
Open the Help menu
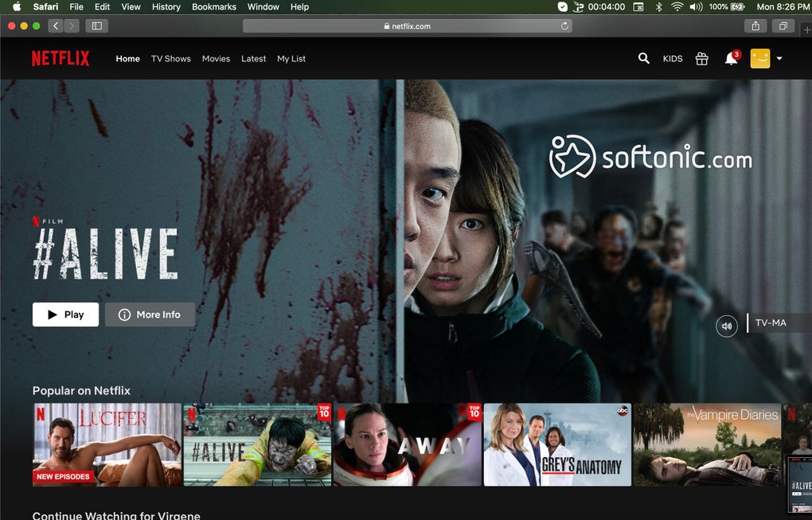pyautogui.click(x=299, y=6)
